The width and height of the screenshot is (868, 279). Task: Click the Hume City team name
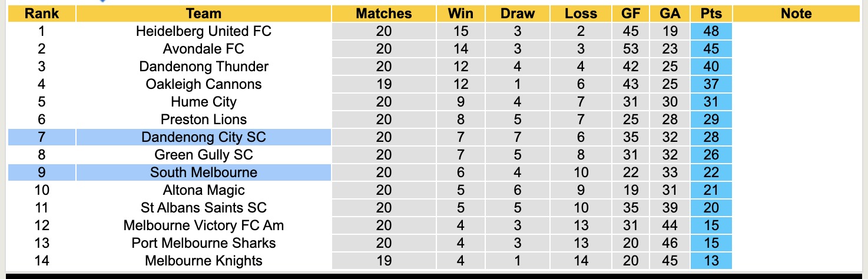click(203, 102)
